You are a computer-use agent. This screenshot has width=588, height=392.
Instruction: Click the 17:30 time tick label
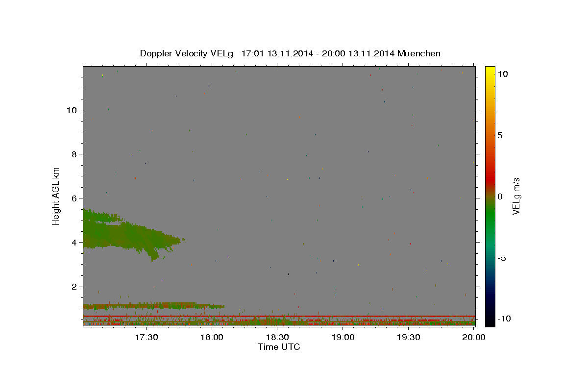(x=147, y=337)
